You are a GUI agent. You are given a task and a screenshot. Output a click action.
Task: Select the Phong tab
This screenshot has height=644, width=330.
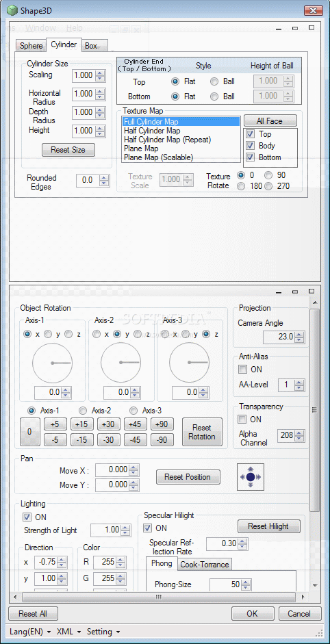(x=162, y=563)
